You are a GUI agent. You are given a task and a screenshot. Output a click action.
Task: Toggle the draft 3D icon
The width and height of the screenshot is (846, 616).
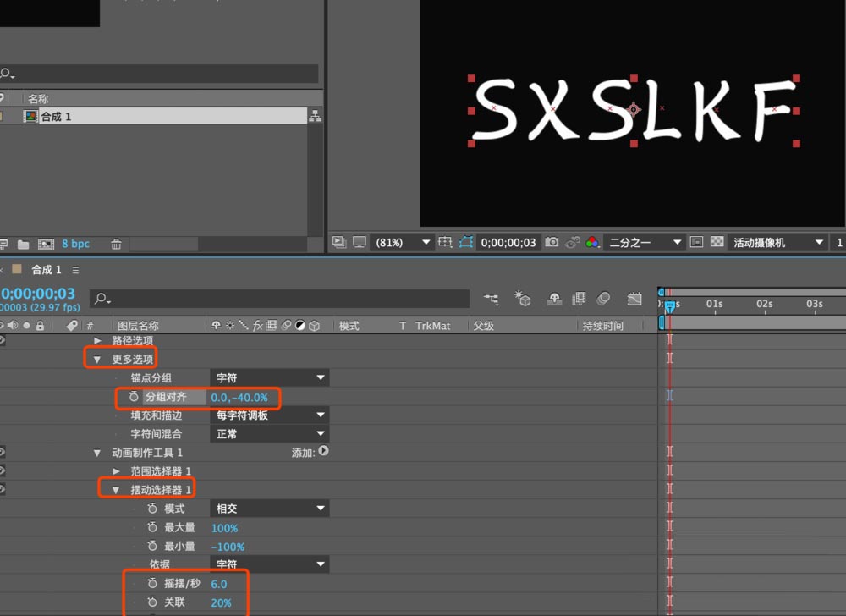click(522, 298)
